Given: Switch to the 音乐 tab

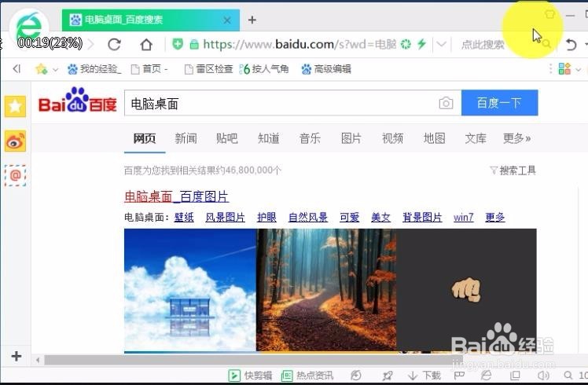Looking at the screenshot, I should [x=311, y=138].
